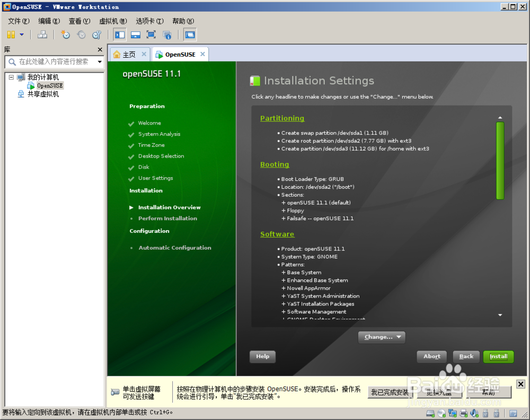530x420 pixels.
Task: Click the CD/DVD drive status icon
Action: click(x=441, y=413)
